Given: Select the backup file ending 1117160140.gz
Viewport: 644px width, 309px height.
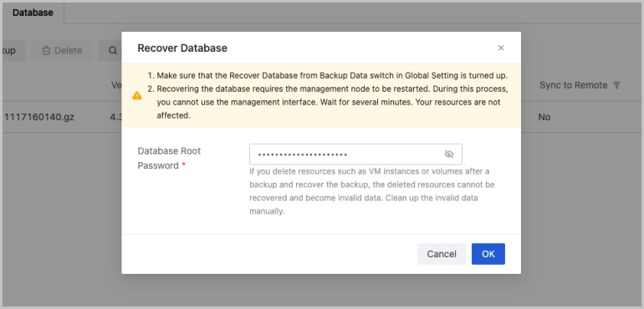Looking at the screenshot, I should [x=39, y=118].
